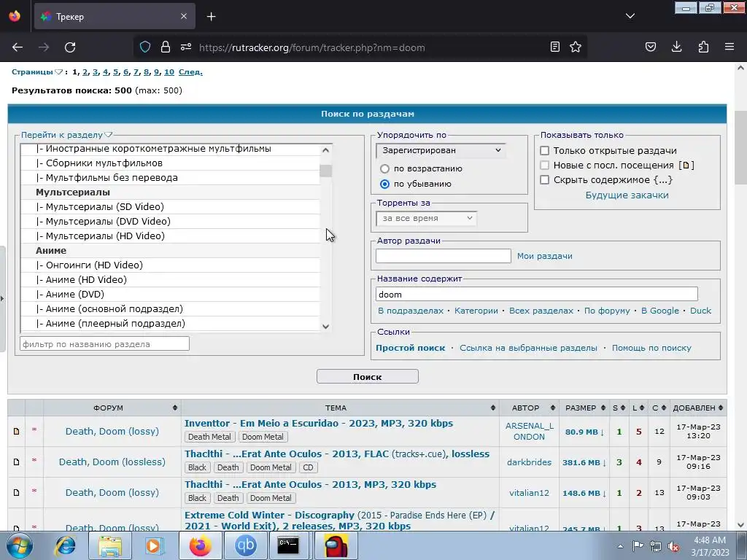The height and width of the screenshot is (560, 747).
Task: Open Among Us icon on taskbar
Action: (x=335, y=545)
